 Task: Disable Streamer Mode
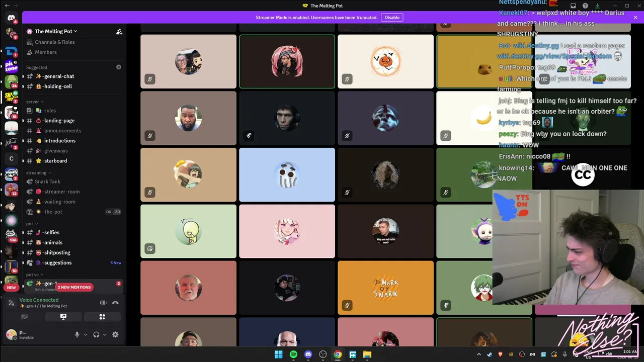coord(392,18)
